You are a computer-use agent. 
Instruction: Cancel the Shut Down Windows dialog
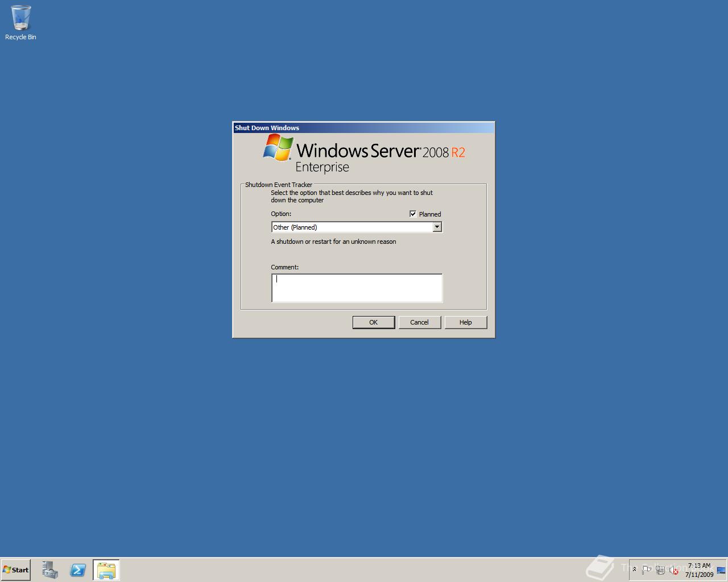[x=420, y=322]
